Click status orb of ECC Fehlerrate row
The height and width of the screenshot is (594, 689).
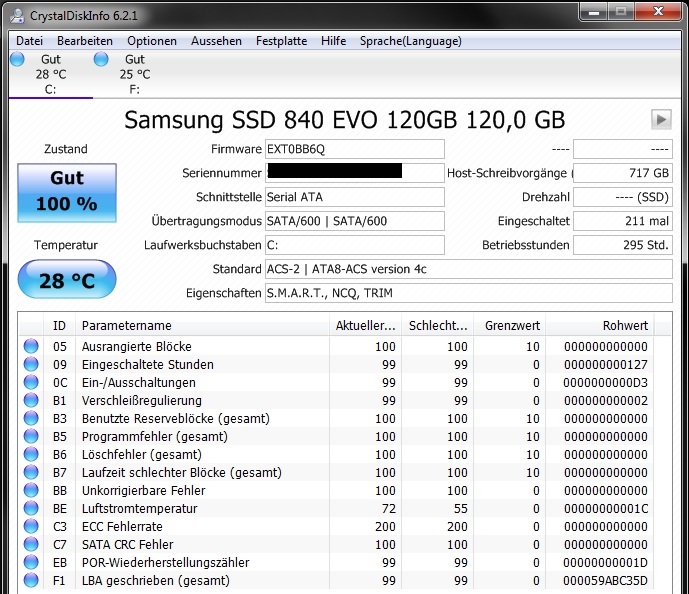pyautogui.click(x=31, y=526)
